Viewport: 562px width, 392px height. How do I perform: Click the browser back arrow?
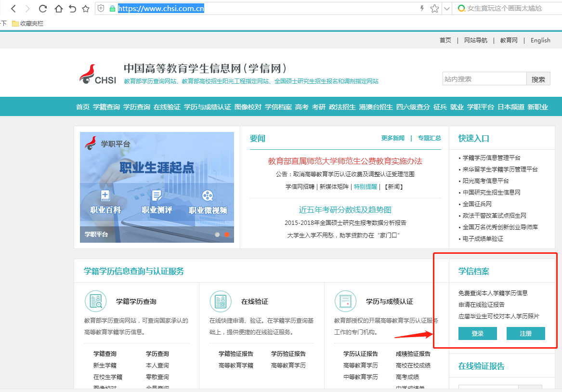pos(13,9)
